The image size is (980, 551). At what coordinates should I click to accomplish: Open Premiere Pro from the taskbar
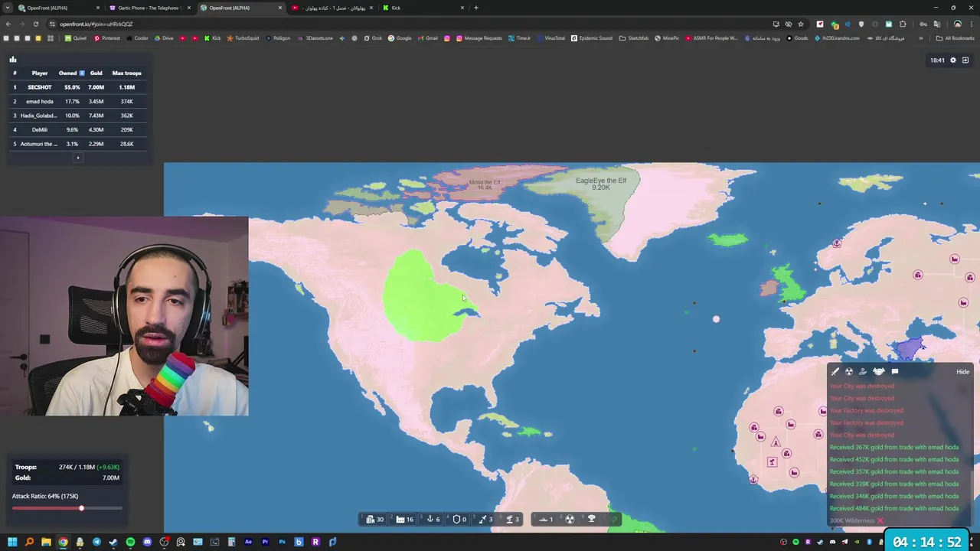pos(265,542)
